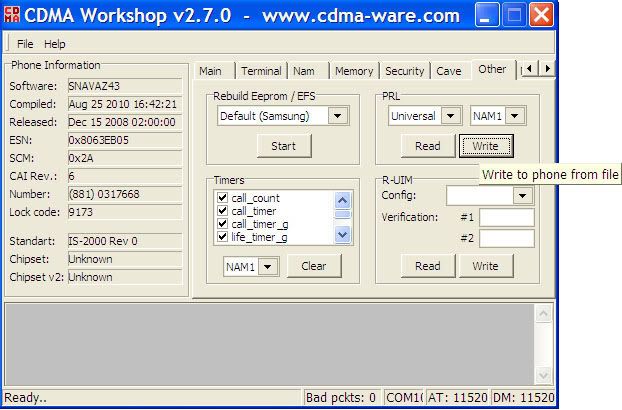
Task: Click the Timers list up arrow
Action: [342, 200]
